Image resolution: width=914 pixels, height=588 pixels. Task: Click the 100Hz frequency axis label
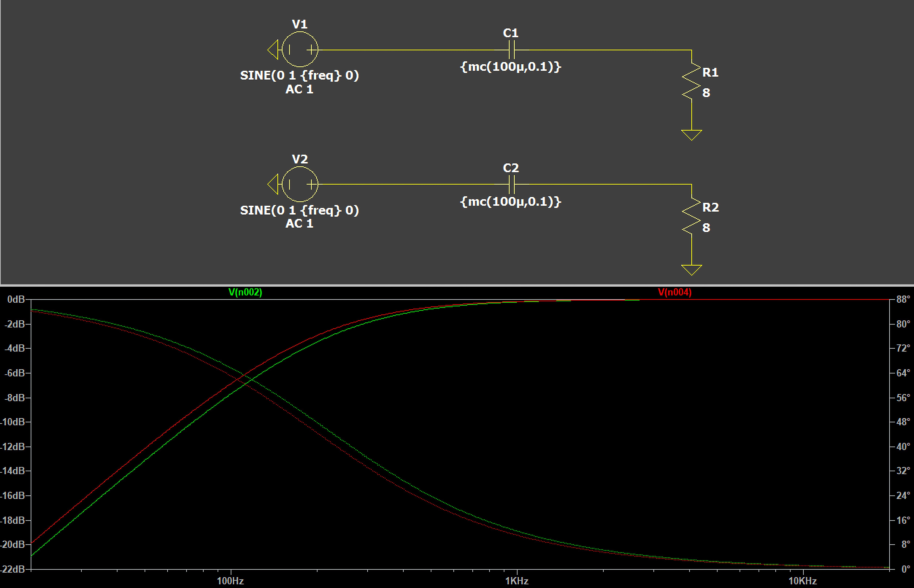pyautogui.click(x=230, y=581)
